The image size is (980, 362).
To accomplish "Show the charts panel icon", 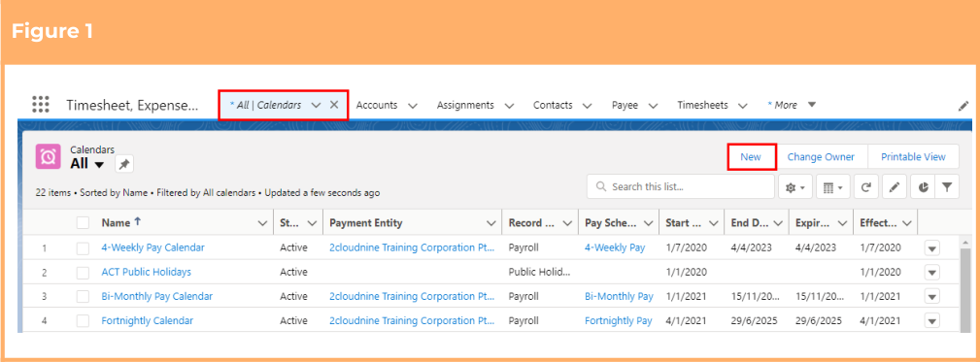I will click(923, 187).
